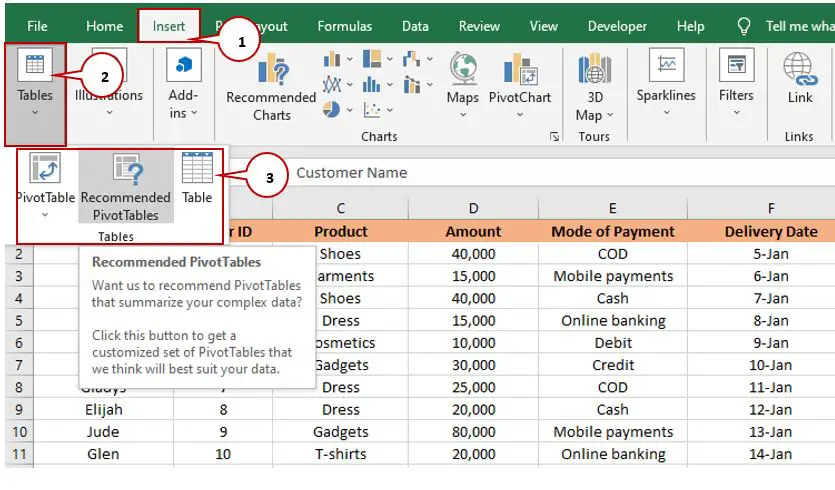Viewport: 835px width, 490px height.
Task: Insert a waterfall or stock chart
Action: pyautogui.click(x=412, y=59)
